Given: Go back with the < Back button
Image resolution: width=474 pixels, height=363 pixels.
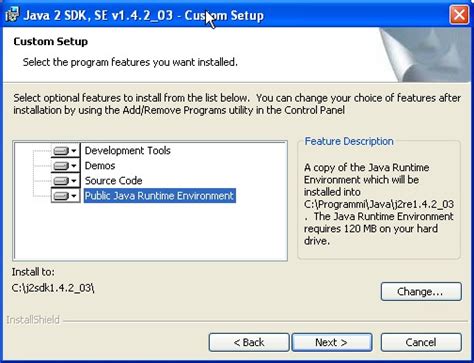Looking at the screenshot, I should point(249,342).
